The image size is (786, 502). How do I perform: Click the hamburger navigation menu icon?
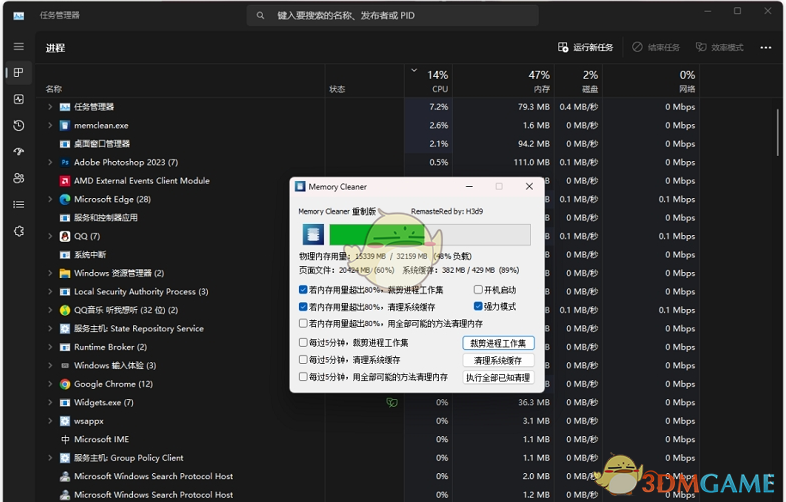pos(18,47)
